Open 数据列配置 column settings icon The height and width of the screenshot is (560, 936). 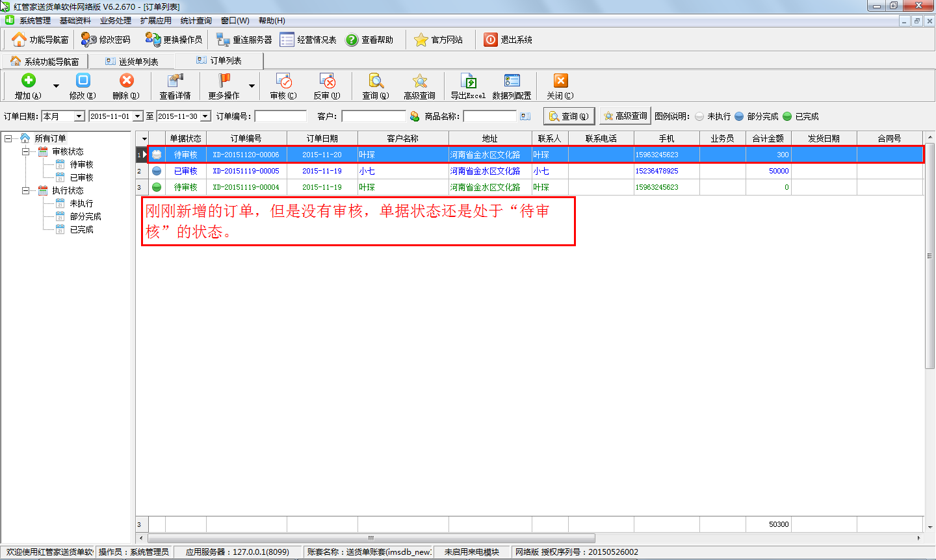click(x=512, y=81)
